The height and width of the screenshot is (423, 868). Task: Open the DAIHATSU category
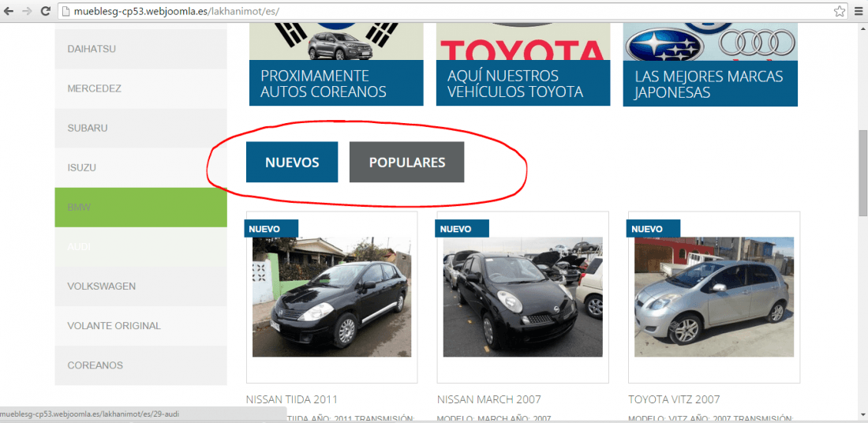140,49
